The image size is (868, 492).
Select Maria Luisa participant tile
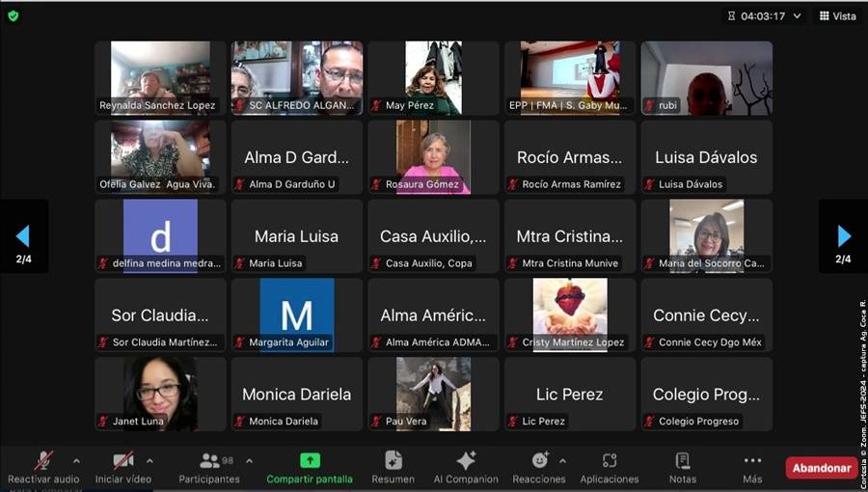pyautogui.click(x=297, y=236)
